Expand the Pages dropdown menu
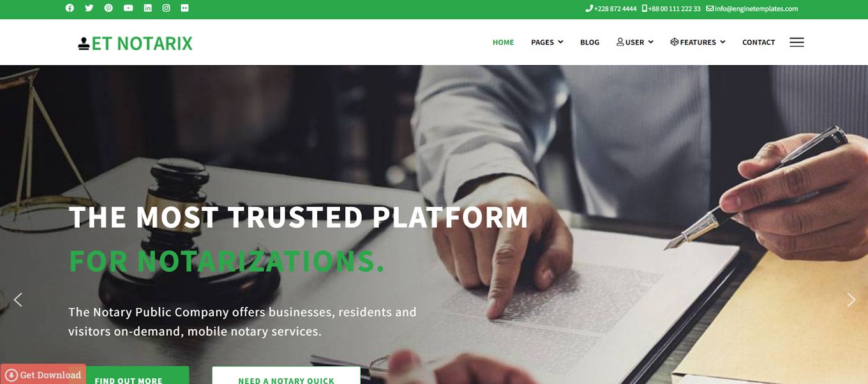This screenshot has height=384, width=868. [547, 42]
